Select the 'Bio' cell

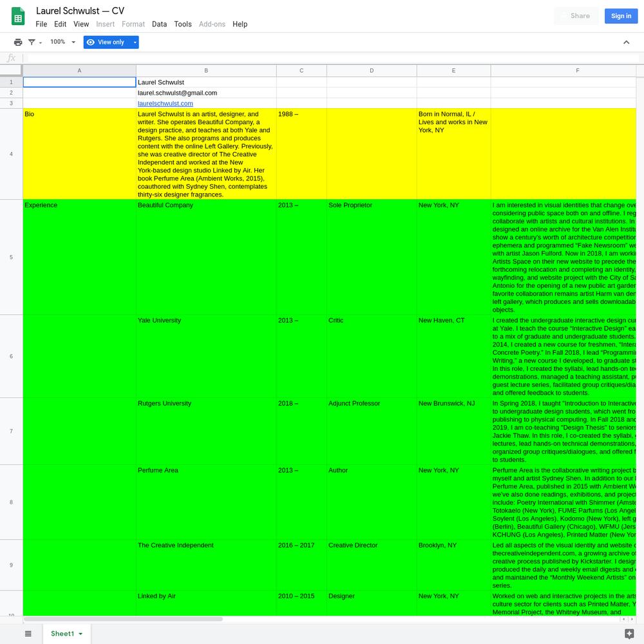(x=79, y=154)
